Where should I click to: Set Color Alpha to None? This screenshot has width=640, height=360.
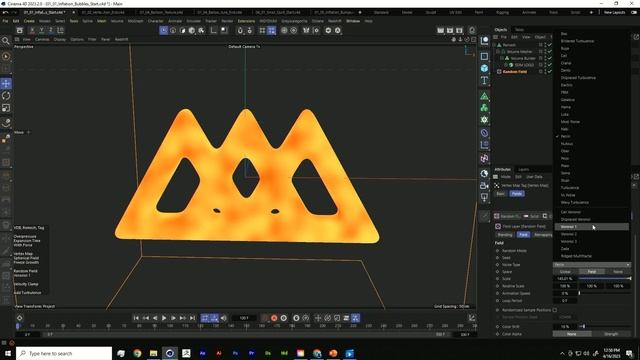(x=572, y=334)
